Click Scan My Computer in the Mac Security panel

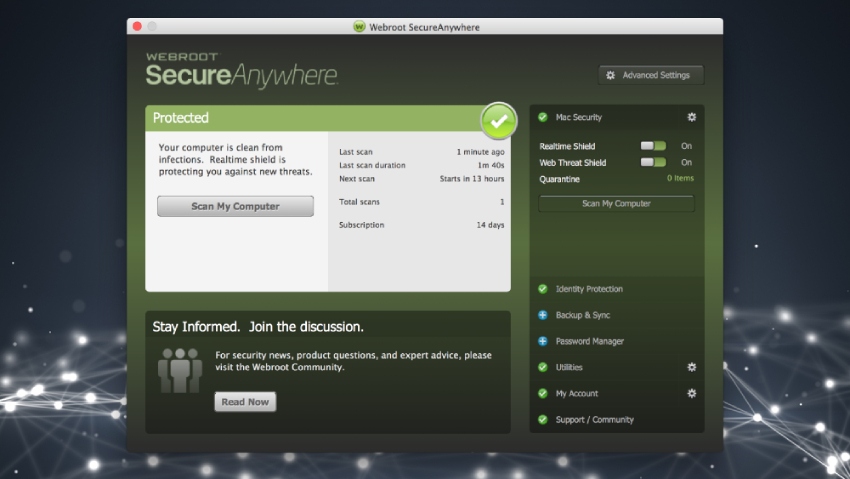tap(616, 204)
